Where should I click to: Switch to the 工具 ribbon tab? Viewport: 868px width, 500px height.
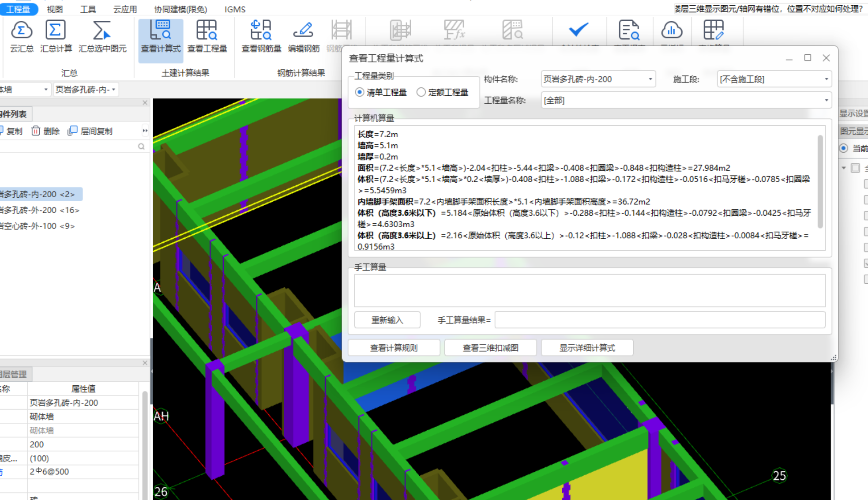tap(88, 9)
